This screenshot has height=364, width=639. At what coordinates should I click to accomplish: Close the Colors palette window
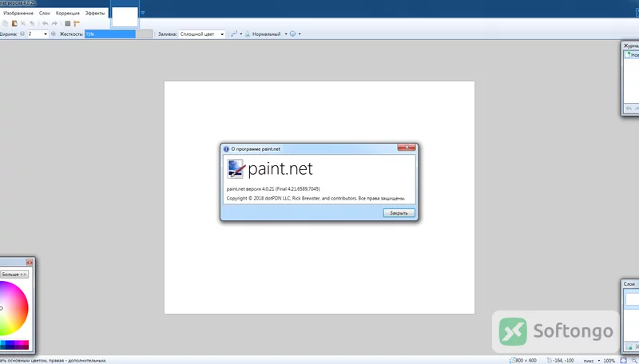point(30,262)
